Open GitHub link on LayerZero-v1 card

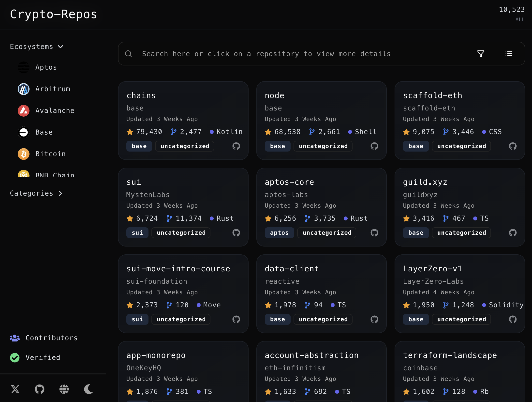(x=513, y=319)
